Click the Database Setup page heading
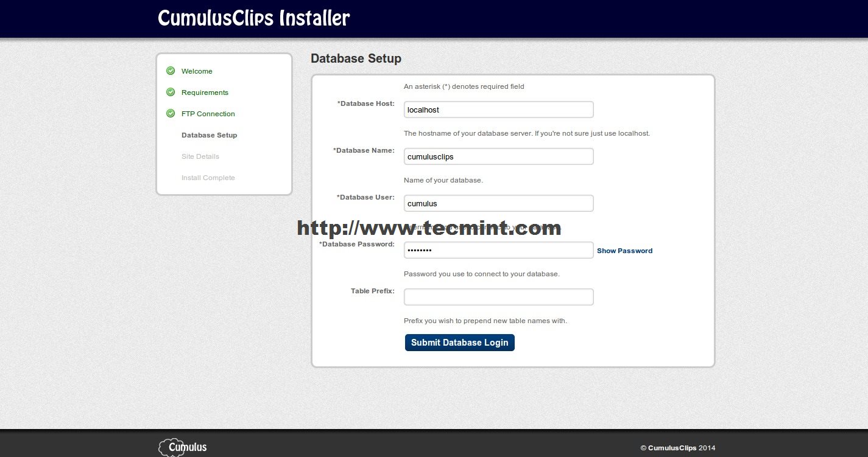The image size is (868, 457). tap(356, 58)
